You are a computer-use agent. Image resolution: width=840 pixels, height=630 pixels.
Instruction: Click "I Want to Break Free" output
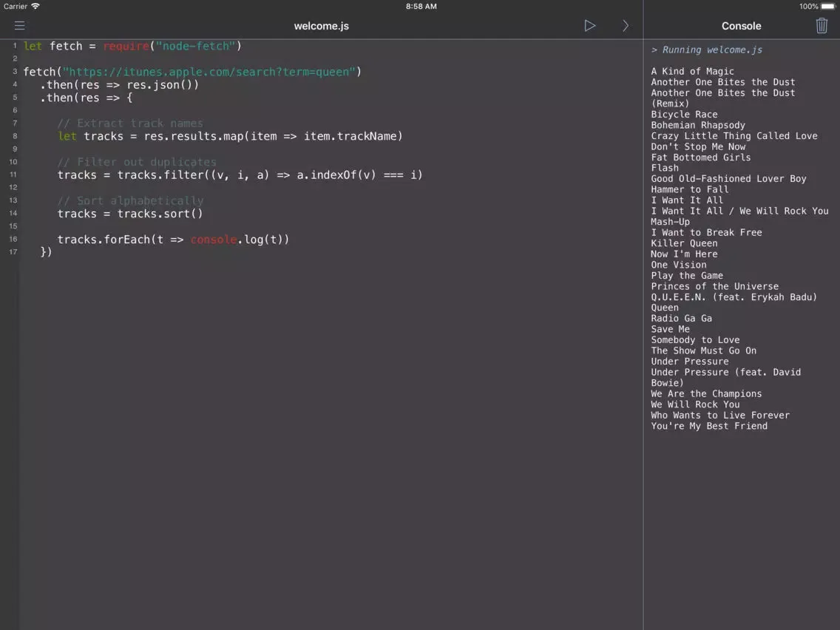point(706,232)
